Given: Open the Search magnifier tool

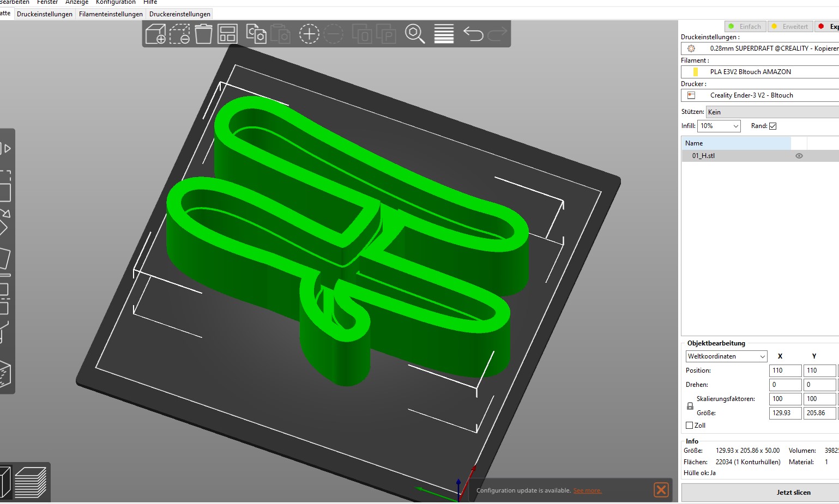Looking at the screenshot, I should pos(414,34).
